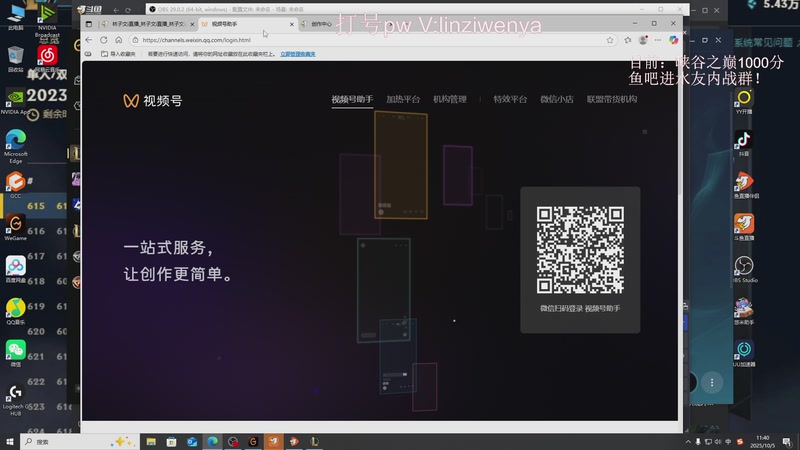Open NetEase Cloud Music desktop icon
Screen dimensions: 800x450
click(x=47, y=59)
